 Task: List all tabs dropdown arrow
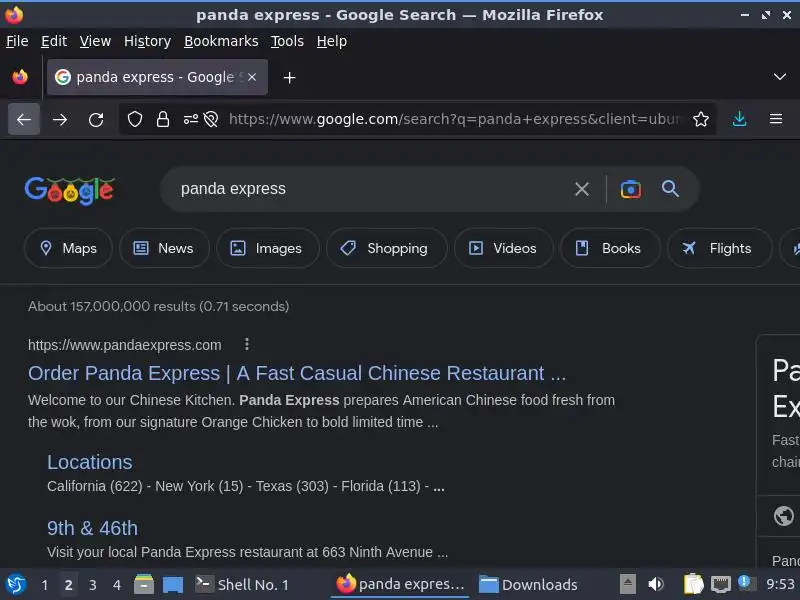(x=780, y=77)
